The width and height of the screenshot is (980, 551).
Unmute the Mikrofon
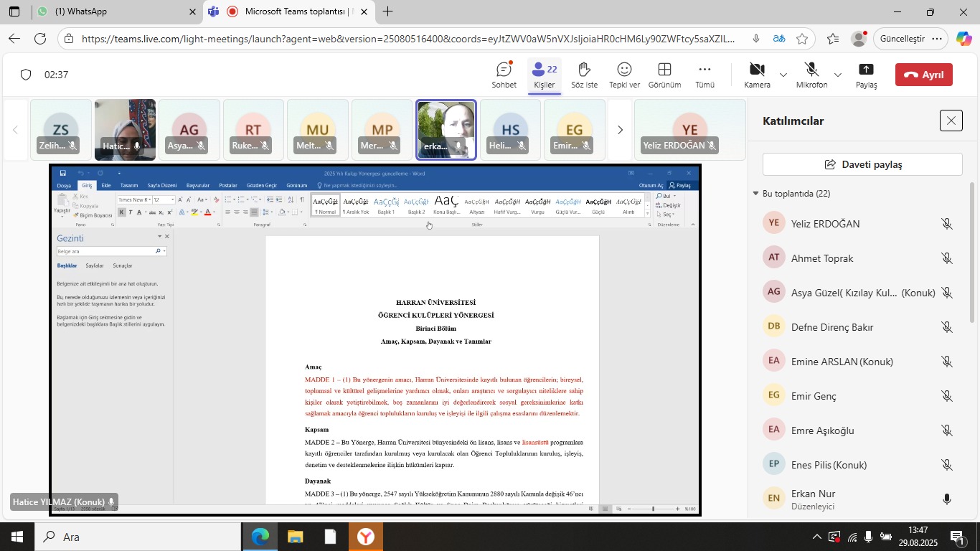[x=811, y=75]
